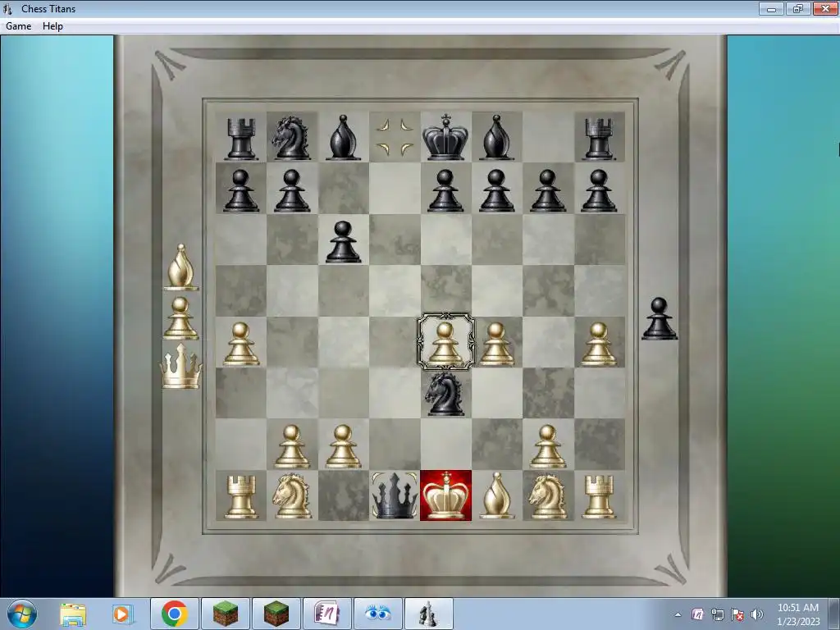Open the clock showing 10:51 AM
This screenshot has width=840, height=630.
click(797, 614)
